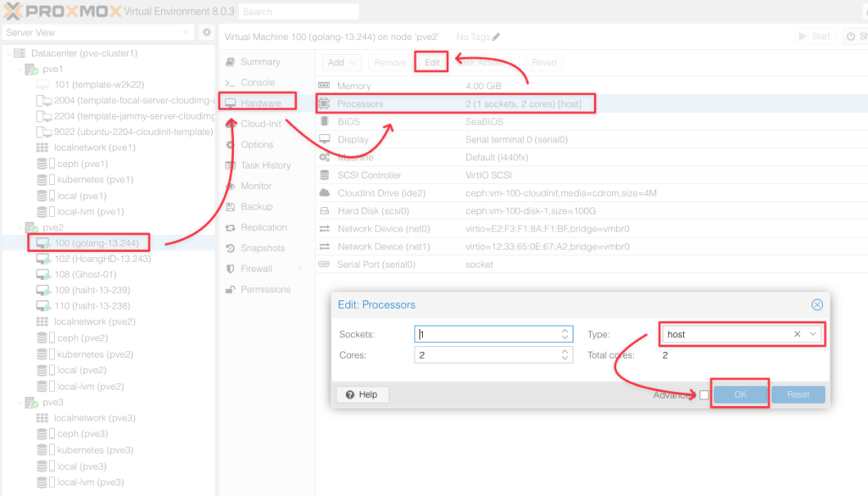Click Reset in the Processors dialog

[x=798, y=395]
